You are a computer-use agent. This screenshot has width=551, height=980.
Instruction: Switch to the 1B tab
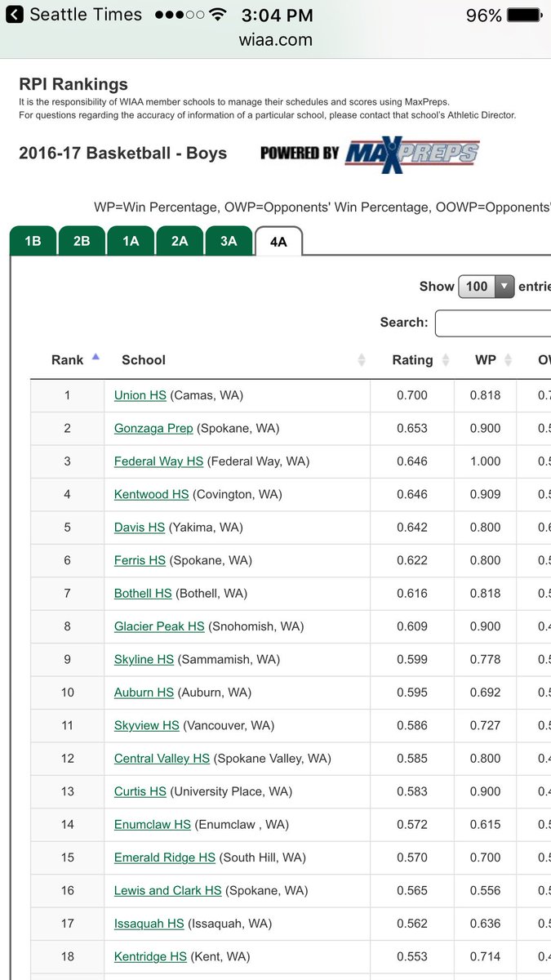click(33, 241)
